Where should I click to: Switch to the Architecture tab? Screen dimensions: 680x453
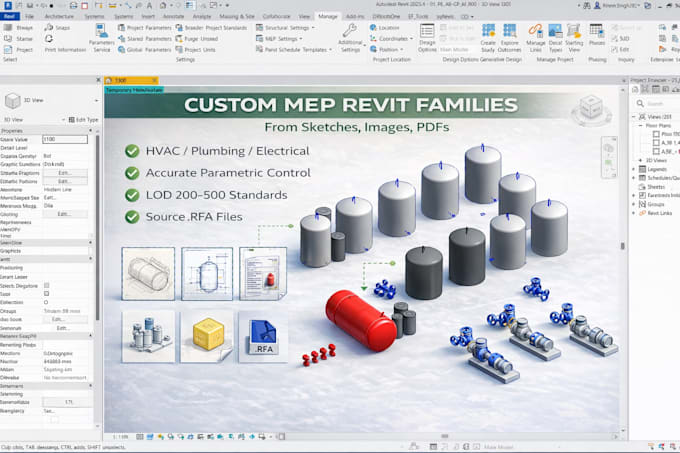coord(59,16)
